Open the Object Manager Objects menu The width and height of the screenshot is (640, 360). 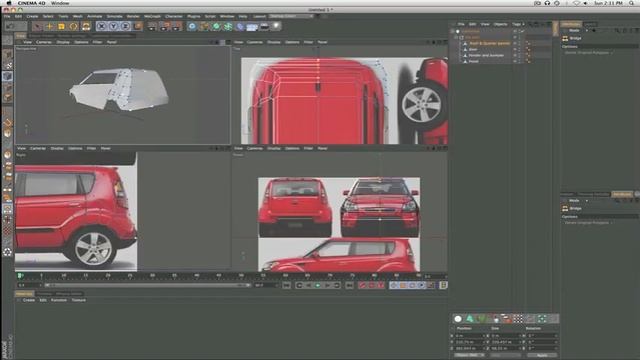click(500, 24)
